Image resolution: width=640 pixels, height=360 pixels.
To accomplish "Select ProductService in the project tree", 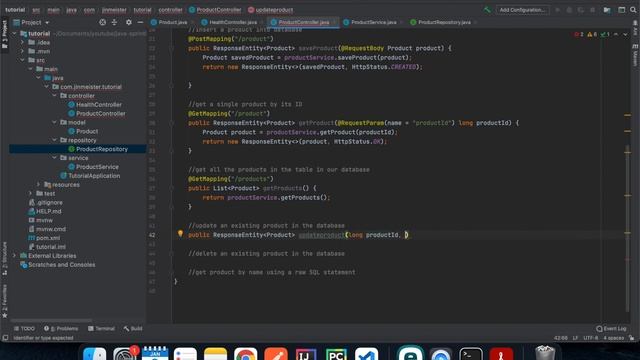I will click(x=97, y=167).
